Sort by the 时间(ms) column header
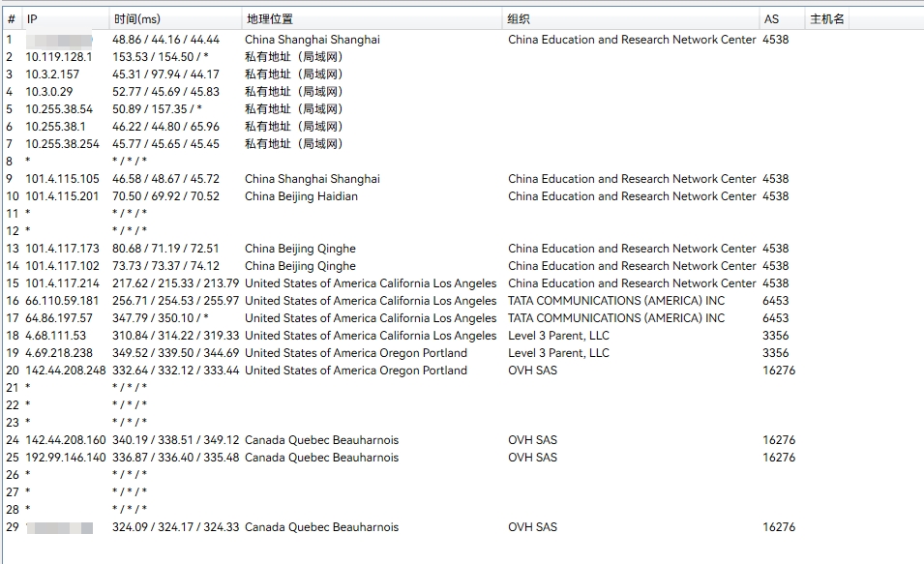Screen dimensions: 924x564 pos(137,19)
